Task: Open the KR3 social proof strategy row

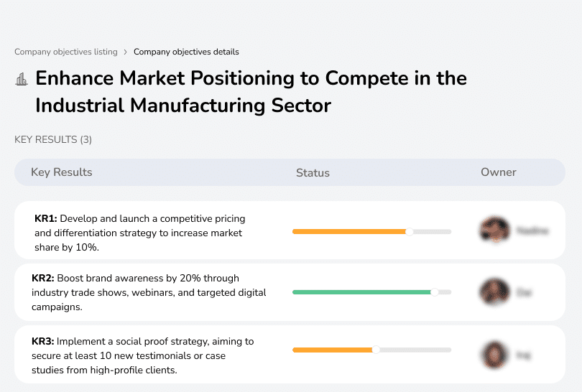Action: click(142, 355)
